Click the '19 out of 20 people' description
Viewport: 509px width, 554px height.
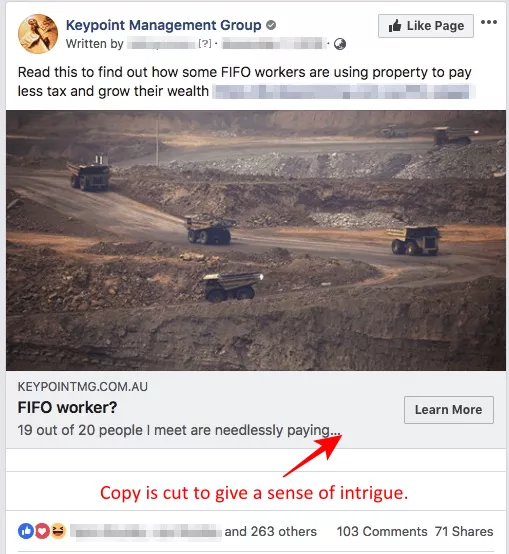point(179,430)
